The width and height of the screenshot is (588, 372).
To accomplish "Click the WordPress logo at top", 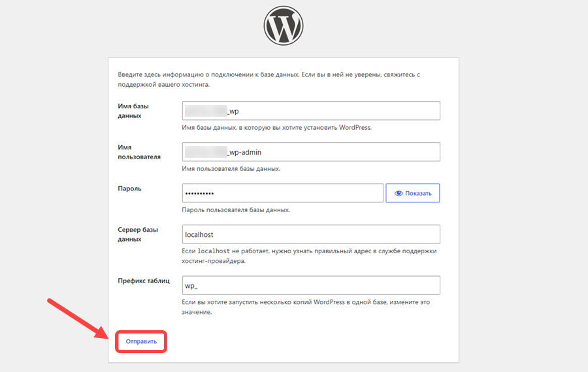I will click(283, 25).
